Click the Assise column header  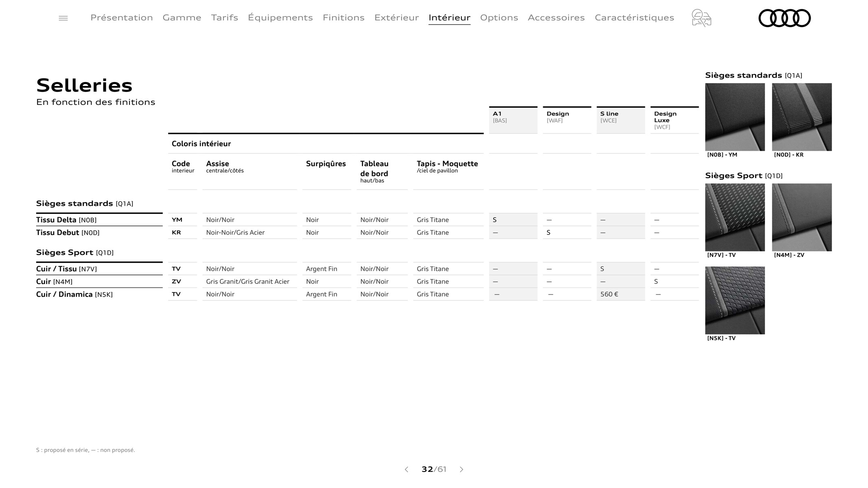coord(225,166)
